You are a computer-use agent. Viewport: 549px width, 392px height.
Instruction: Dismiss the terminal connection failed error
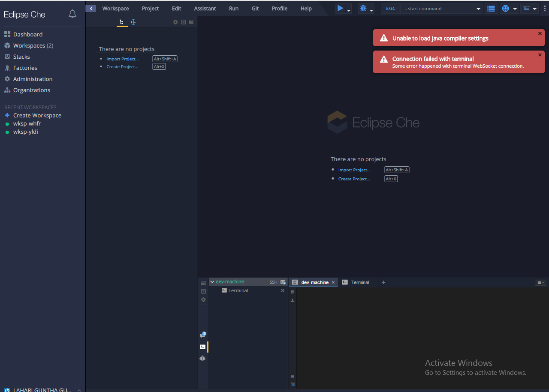(x=540, y=55)
